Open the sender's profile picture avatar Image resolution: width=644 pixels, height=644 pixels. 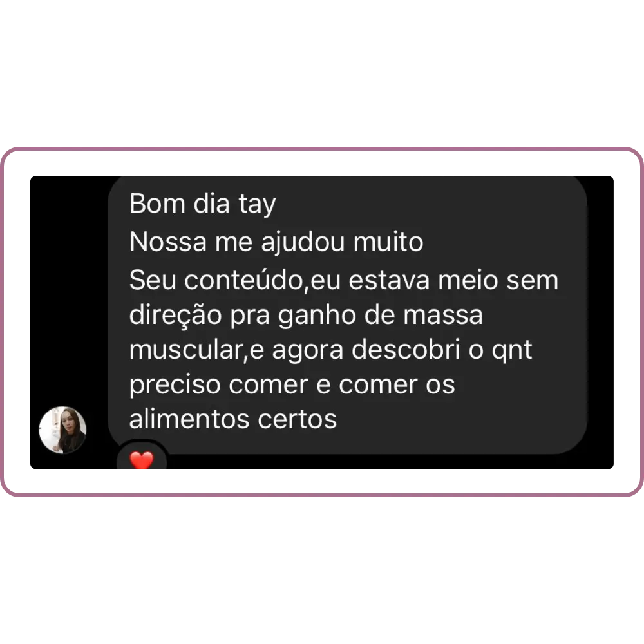63,430
